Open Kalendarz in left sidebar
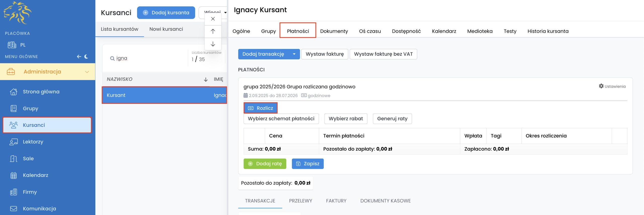644x215 pixels. [35, 175]
